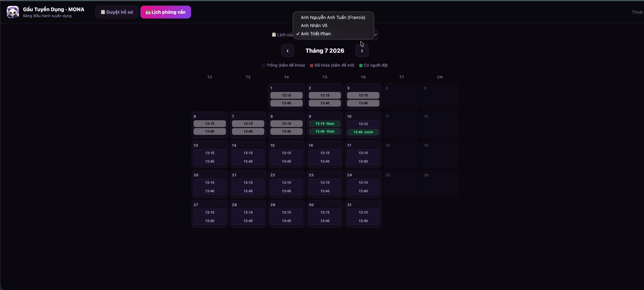Click the interviewer dropdown chevron arrow
Viewport: 644px width, 290px height.
(375, 35)
